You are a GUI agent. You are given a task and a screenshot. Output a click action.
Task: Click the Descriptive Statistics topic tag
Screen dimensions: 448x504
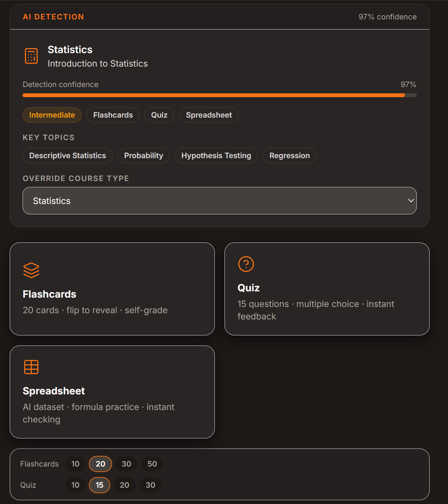click(67, 155)
